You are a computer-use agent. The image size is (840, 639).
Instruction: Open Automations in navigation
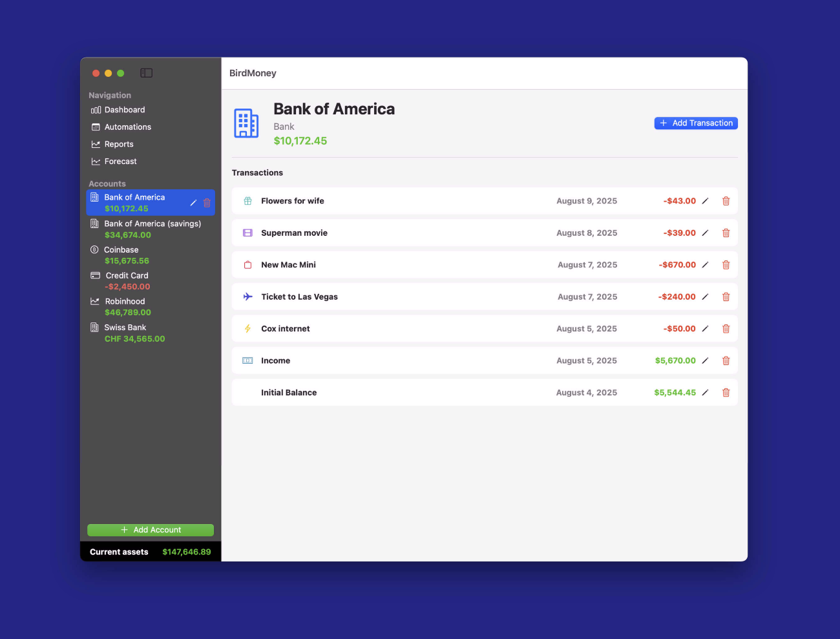[x=121, y=127]
